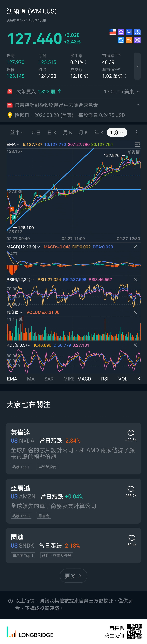Tap the blue balance scale badge
This screenshot has height=644, width=147.
pos(121,40)
